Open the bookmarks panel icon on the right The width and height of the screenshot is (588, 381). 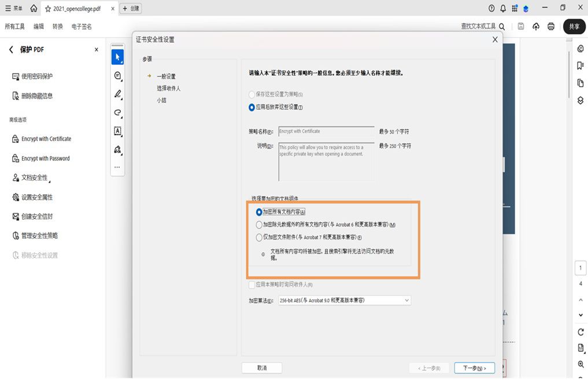580,66
